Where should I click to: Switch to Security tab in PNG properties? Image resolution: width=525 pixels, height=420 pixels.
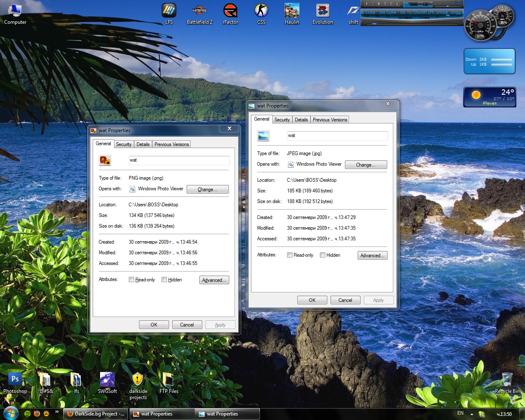[x=123, y=144]
